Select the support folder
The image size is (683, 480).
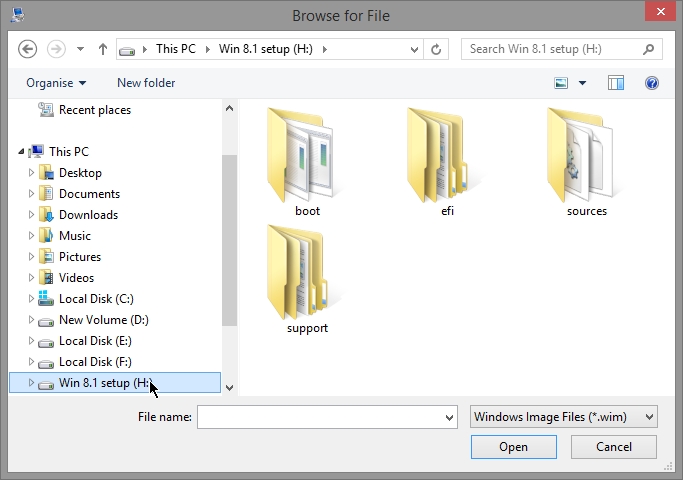tap(305, 279)
